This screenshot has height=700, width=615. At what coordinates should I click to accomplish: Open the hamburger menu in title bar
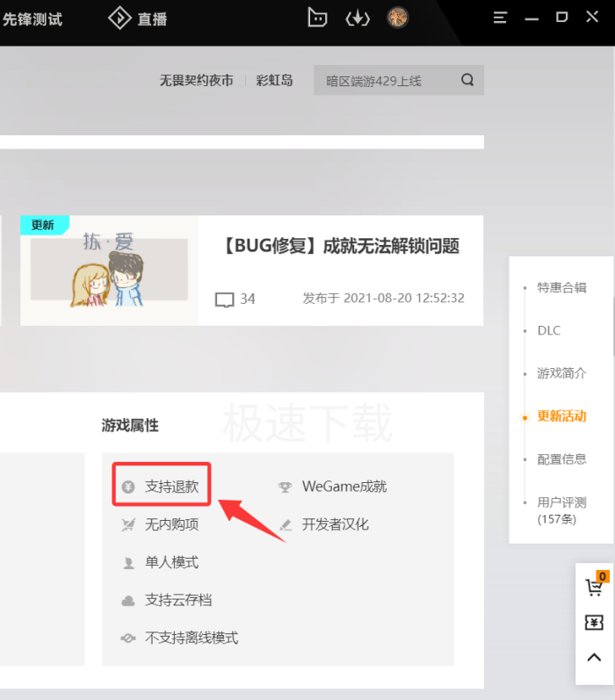[500, 18]
